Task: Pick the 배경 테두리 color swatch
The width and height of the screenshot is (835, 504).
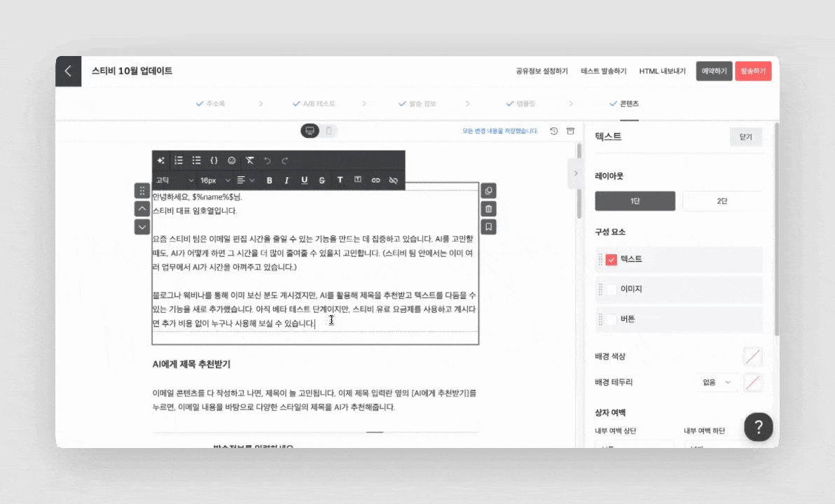Action: click(753, 382)
